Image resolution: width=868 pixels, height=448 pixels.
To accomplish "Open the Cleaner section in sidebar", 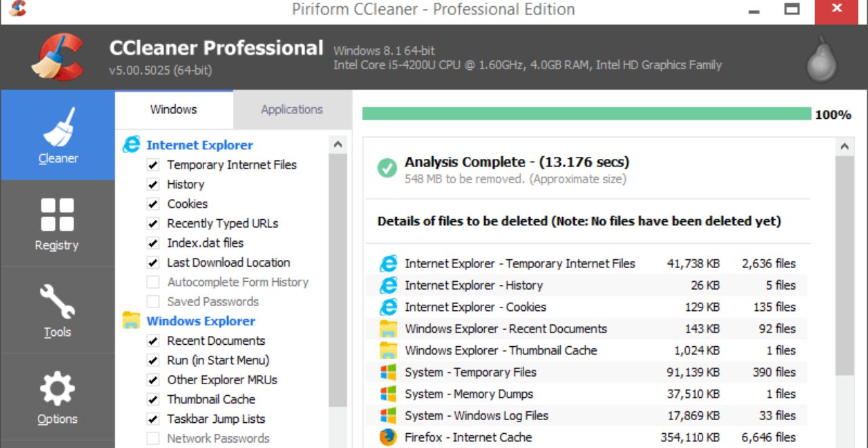I will [x=58, y=135].
